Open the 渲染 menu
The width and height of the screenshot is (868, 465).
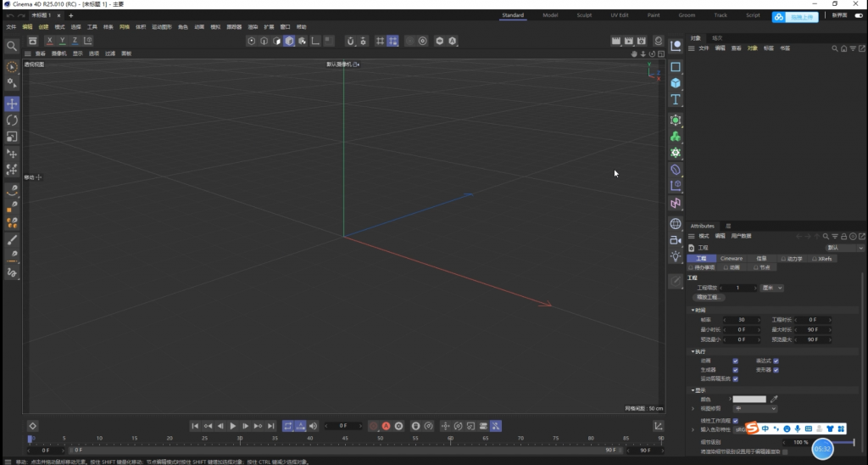tap(253, 26)
